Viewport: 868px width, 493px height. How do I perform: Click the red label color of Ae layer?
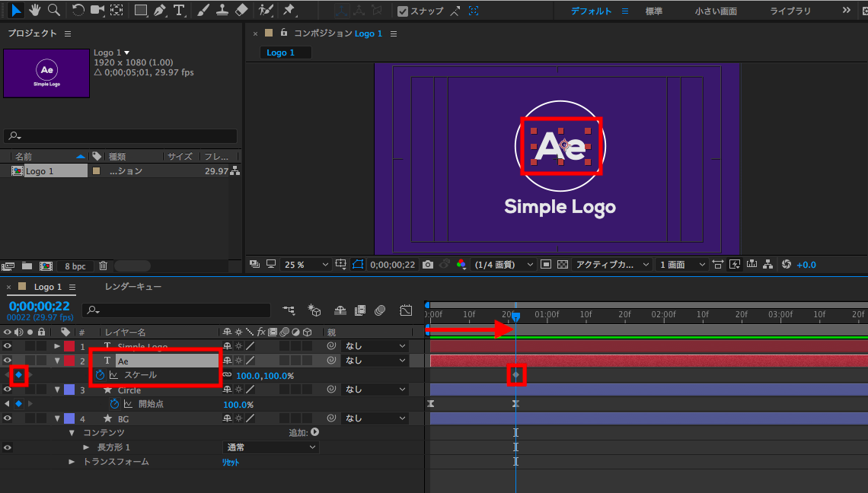(69, 361)
